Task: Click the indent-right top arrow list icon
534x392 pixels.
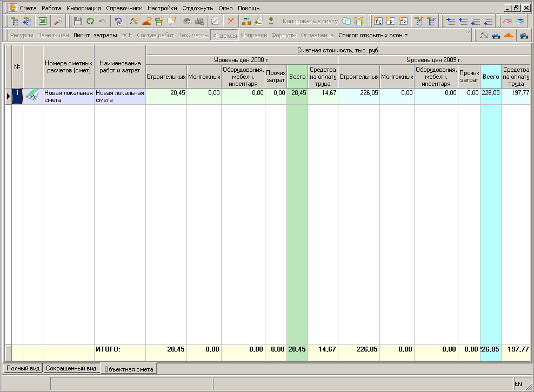Action: (451, 21)
